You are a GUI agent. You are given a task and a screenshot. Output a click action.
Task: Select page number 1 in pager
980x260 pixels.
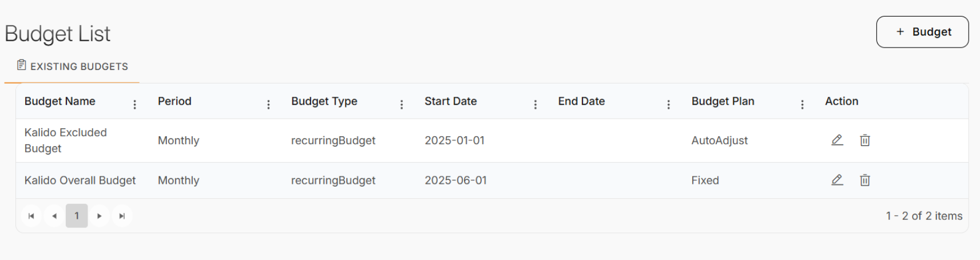pos(77,216)
